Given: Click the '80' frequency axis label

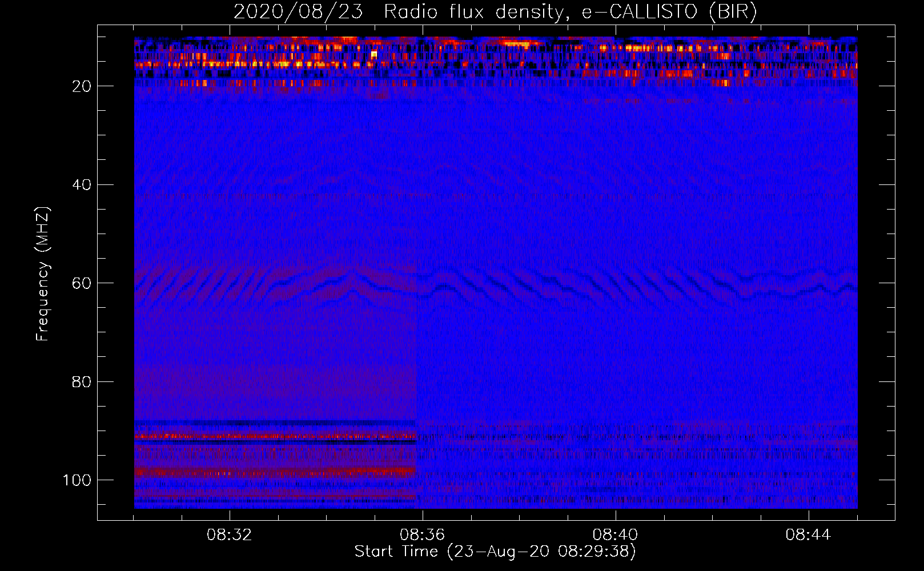Looking at the screenshot, I should [82, 381].
